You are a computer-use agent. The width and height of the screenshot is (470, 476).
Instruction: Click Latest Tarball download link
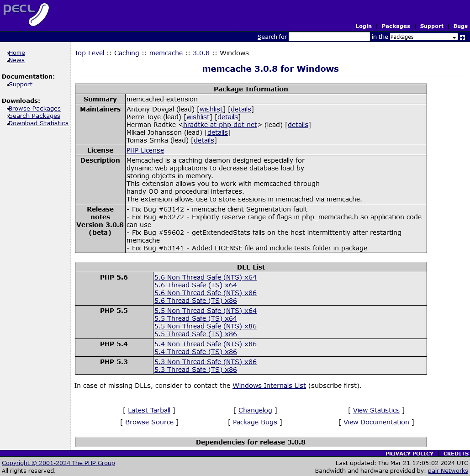point(149,410)
